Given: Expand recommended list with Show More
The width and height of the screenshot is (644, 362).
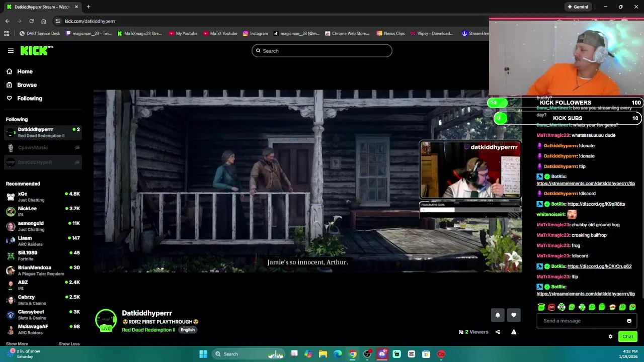Looking at the screenshot, I should tap(17, 344).
